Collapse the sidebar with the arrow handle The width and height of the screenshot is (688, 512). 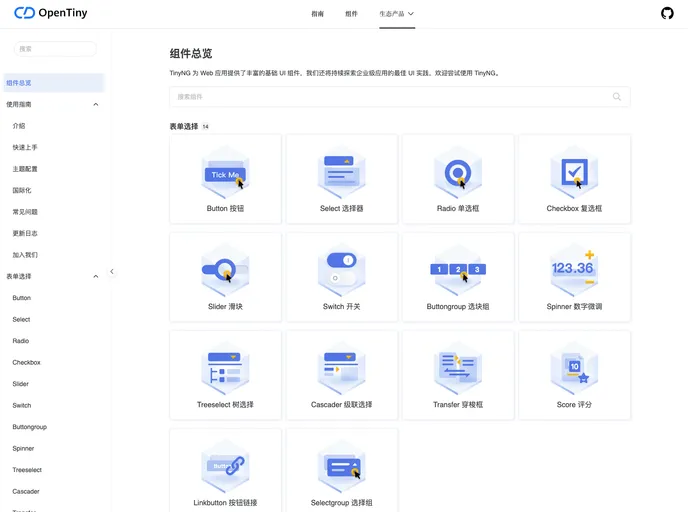pyautogui.click(x=112, y=271)
